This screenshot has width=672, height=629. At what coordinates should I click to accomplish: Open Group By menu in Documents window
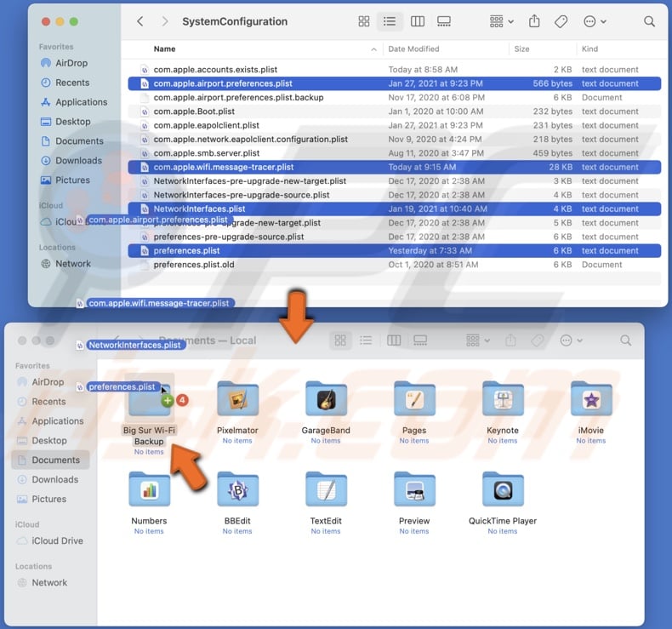pos(477,340)
